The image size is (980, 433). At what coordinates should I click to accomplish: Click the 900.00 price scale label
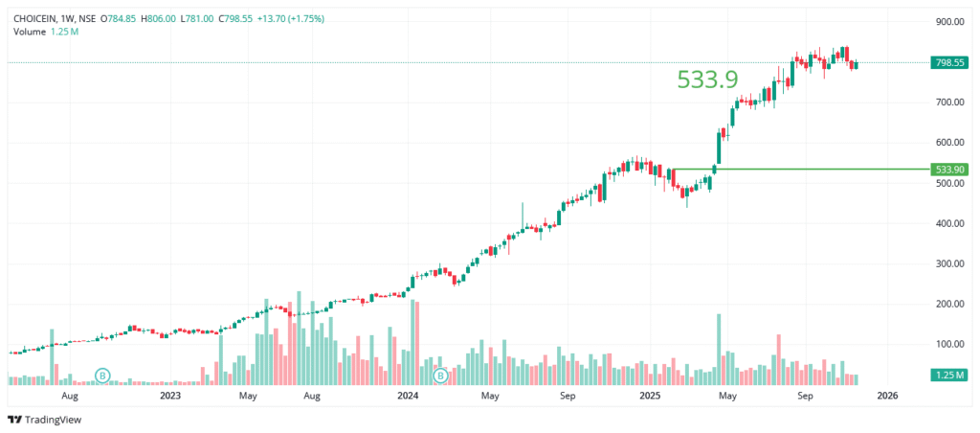pos(951,21)
